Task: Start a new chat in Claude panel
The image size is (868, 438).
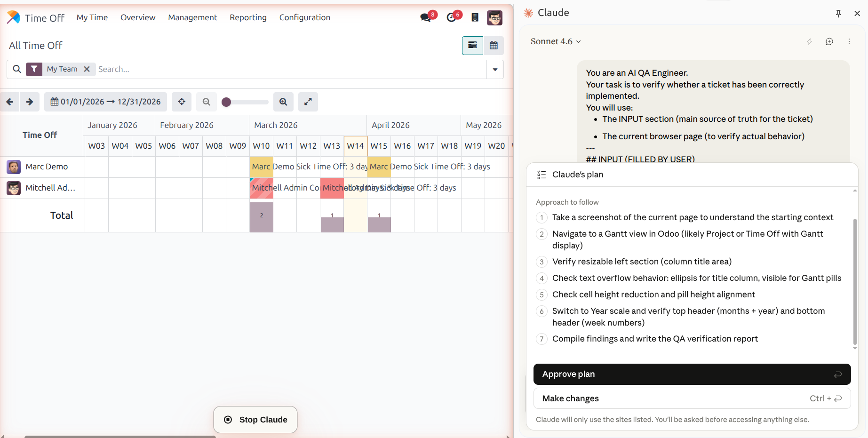Action: coord(829,41)
